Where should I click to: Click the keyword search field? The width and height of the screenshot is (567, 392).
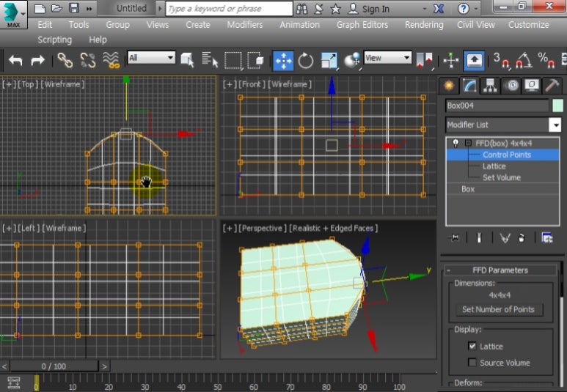click(x=230, y=9)
